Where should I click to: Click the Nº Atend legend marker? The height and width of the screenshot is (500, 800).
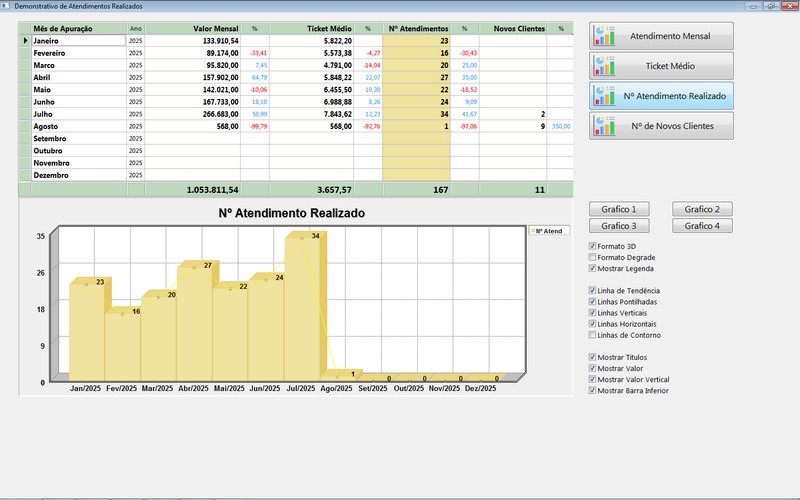click(532, 231)
